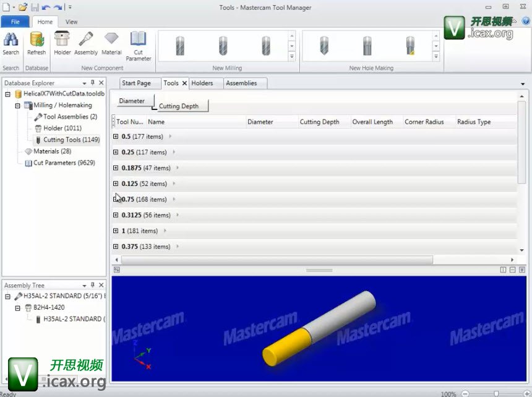Screen dimensions: 532x397
Task: Expand the 0.3125 diameter group
Action: click(x=116, y=215)
